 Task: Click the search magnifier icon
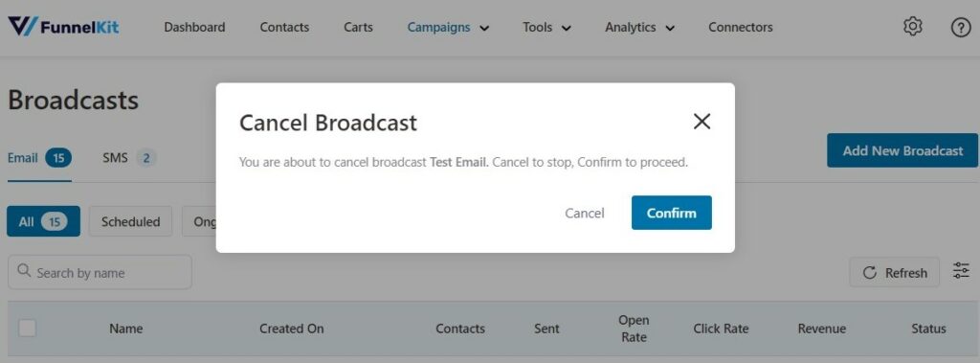24,271
